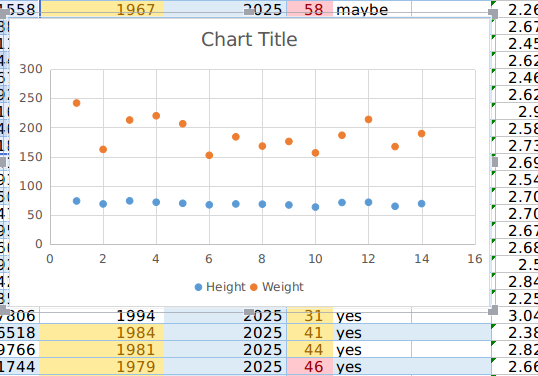Select the top-right chart resize handle
Image resolution: width=538 pixels, height=376 pixels.
click(x=493, y=14)
